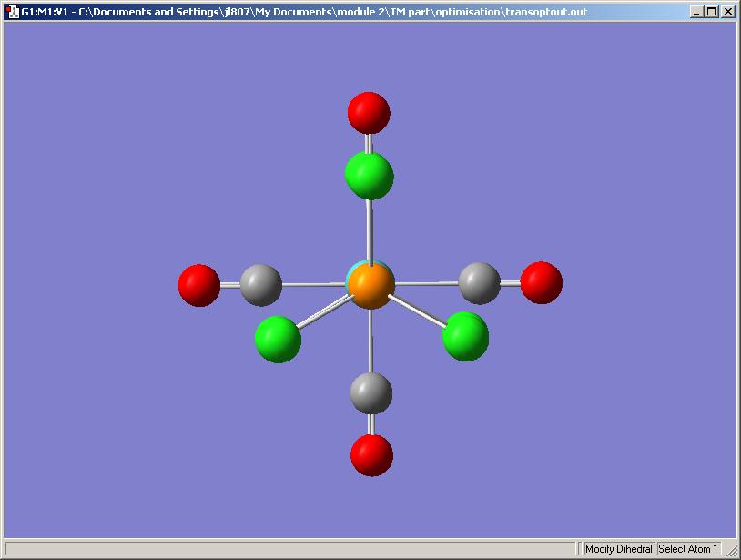The height and width of the screenshot is (560, 741).
Task: Click the GaussView icon in the title bar
Action: (x=12, y=12)
